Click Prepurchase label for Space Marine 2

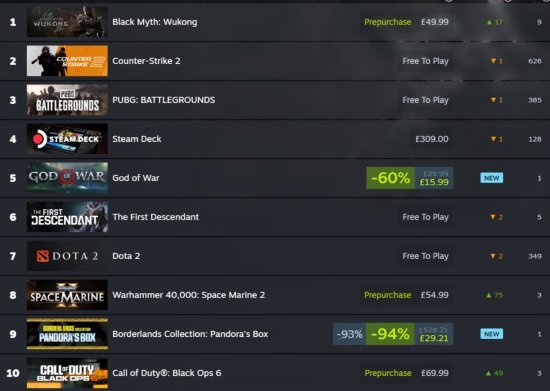click(388, 295)
